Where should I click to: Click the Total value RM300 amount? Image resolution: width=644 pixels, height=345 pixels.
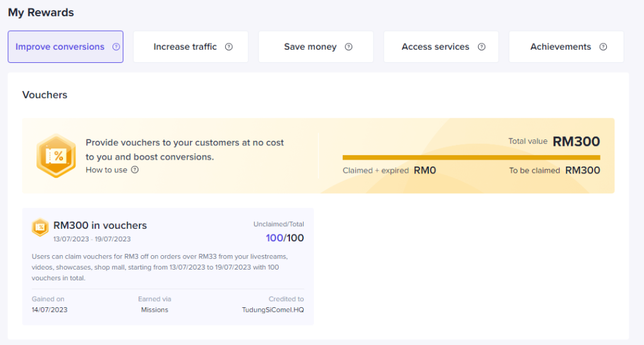tap(576, 141)
